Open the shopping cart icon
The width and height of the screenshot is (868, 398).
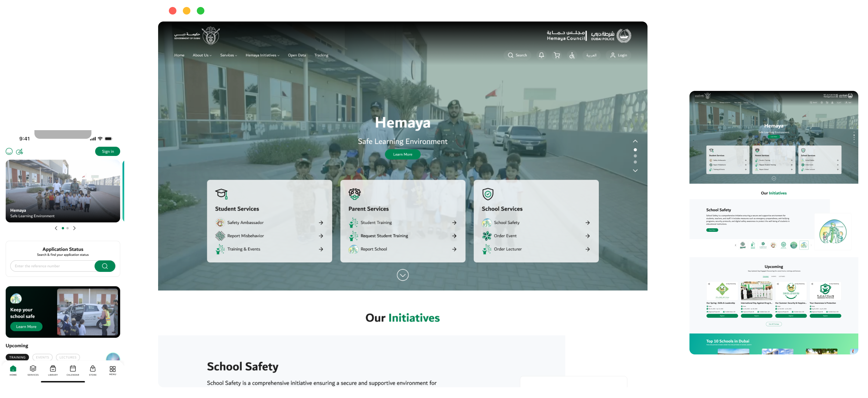click(557, 55)
